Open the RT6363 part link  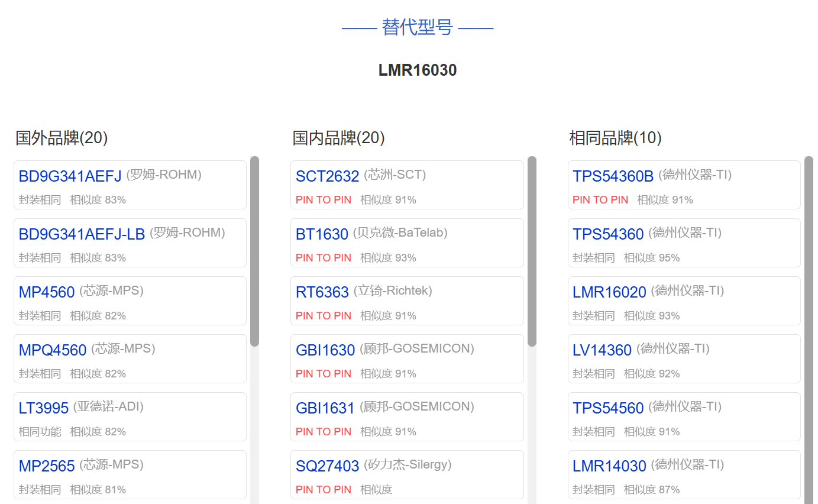[x=322, y=292]
